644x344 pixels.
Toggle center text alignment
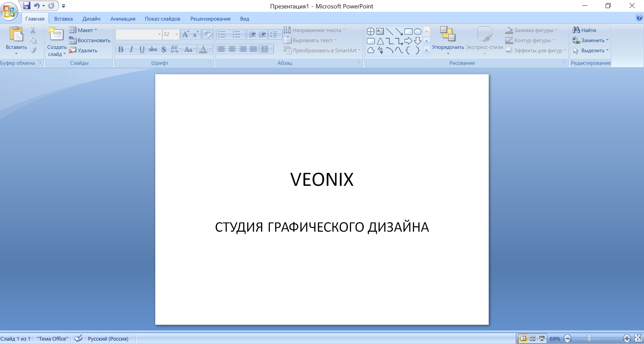tap(232, 49)
